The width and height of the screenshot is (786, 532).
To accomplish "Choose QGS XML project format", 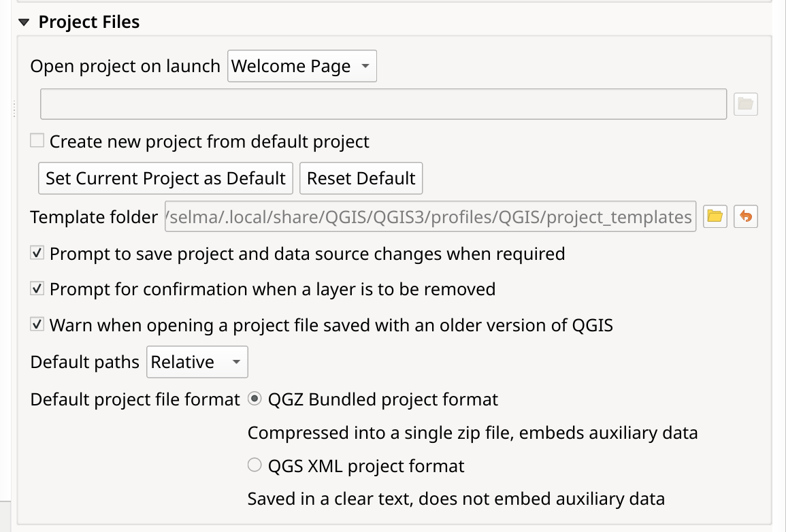I will tap(255, 465).
